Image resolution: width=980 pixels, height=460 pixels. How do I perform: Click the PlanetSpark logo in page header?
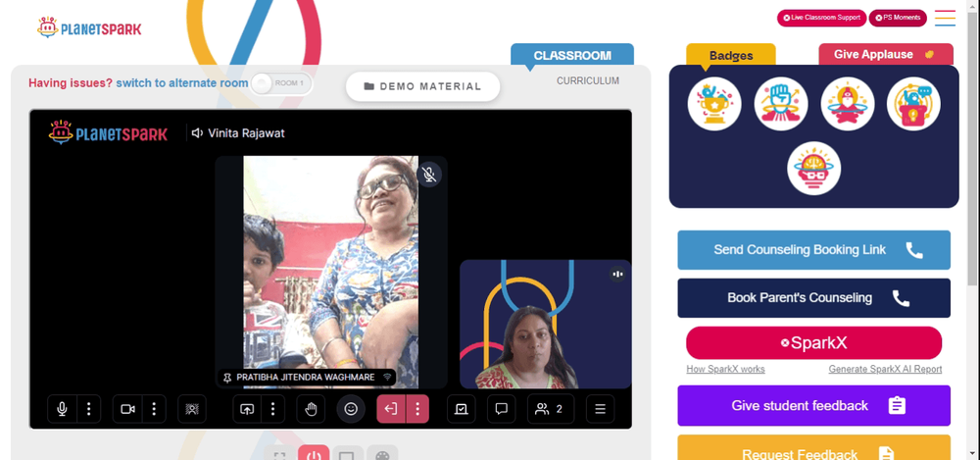click(89, 28)
